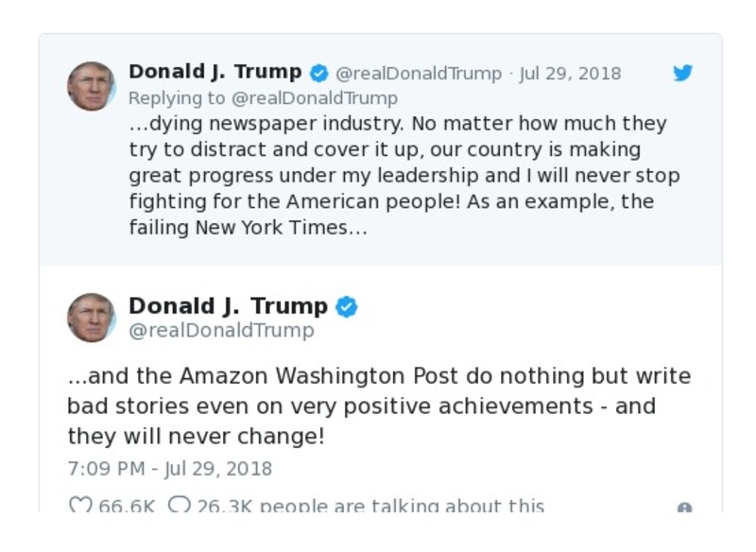
Task: Open the Jul 29, 2018 date link
Action: (x=567, y=72)
